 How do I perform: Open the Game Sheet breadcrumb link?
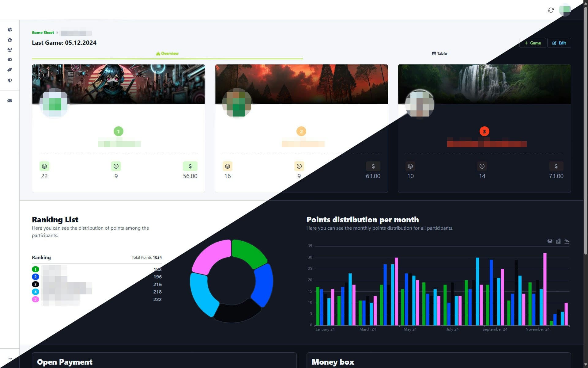tap(43, 33)
